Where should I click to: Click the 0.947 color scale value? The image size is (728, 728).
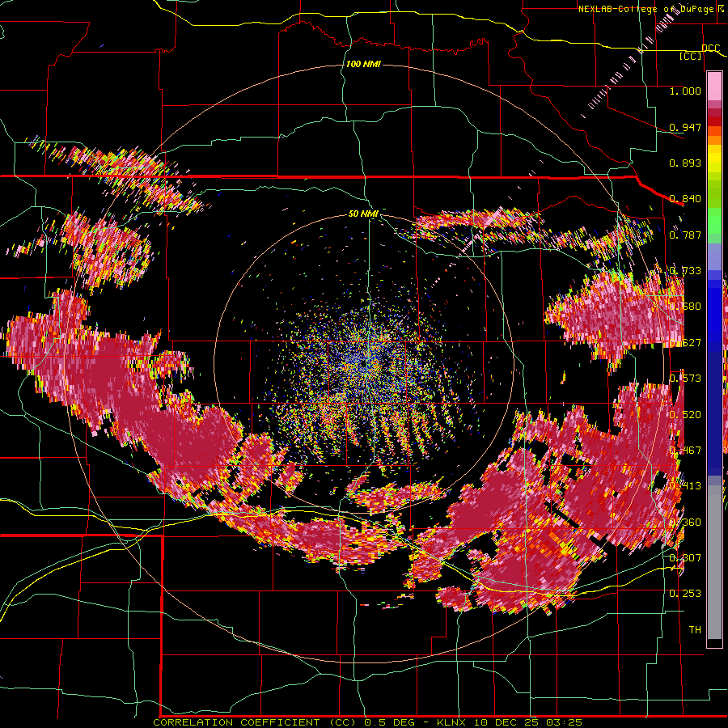pyautogui.click(x=685, y=127)
